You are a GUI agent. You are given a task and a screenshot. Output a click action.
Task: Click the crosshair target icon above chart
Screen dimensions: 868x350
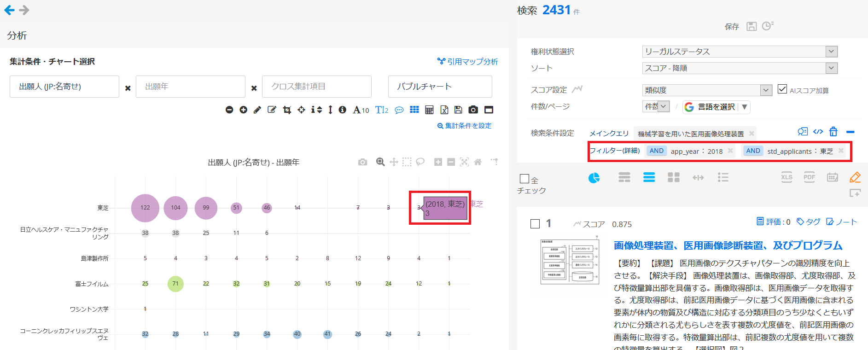pyautogui.click(x=301, y=110)
